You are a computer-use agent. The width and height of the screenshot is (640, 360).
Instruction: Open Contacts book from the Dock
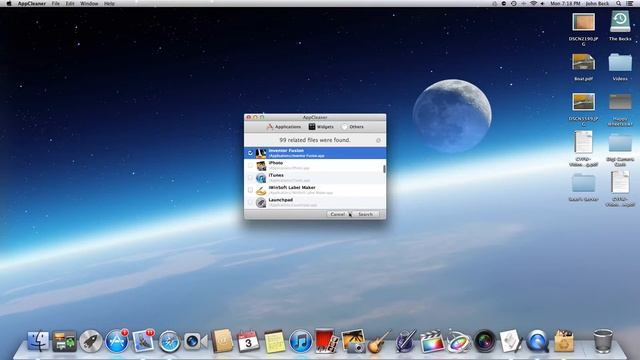(x=222, y=341)
